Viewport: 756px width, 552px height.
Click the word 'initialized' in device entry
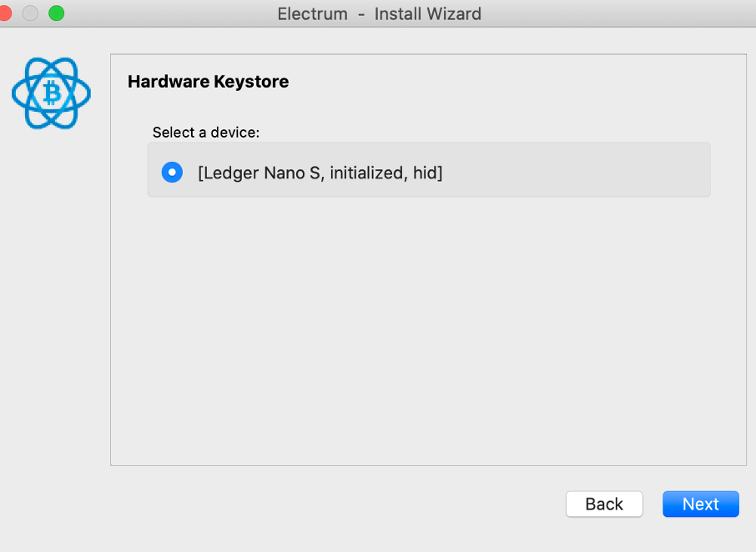point(366,173)
